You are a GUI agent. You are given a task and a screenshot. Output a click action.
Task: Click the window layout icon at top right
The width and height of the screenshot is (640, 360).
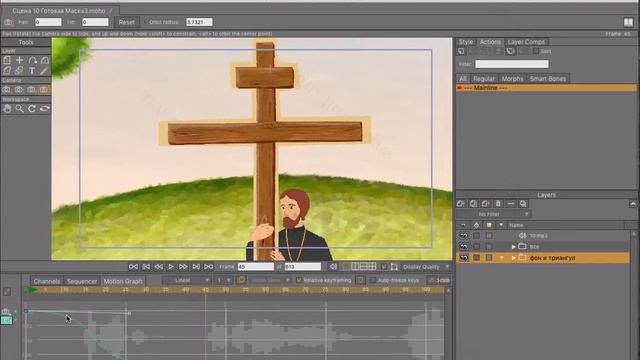click(628, 22)
